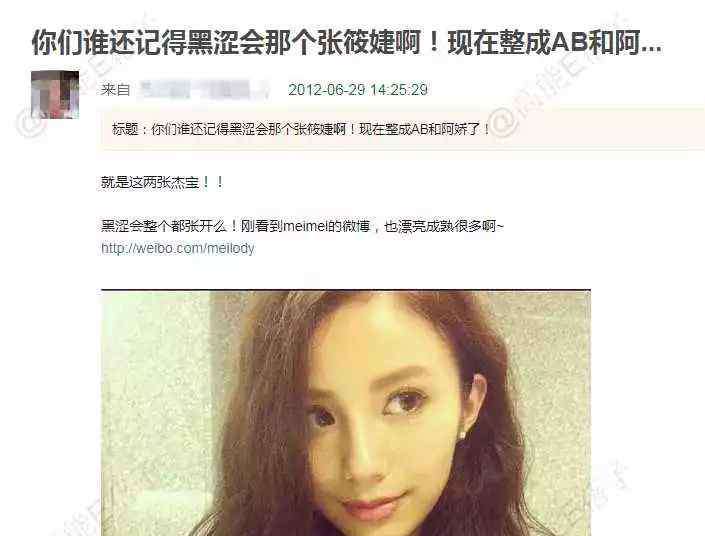Click the blurred username after 来自
Image resolution: width=705 pixels, height=536 pixels.
[x=203, y=89]
